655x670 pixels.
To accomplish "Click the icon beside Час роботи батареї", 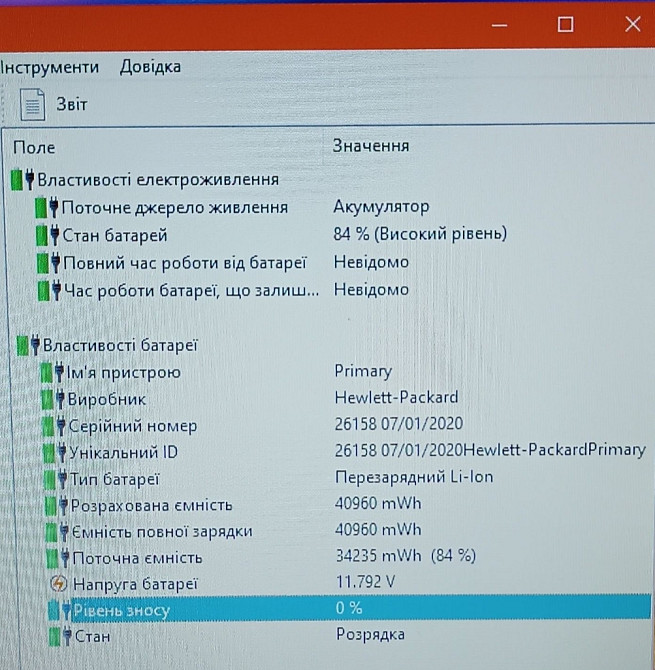I will [50, 291].
